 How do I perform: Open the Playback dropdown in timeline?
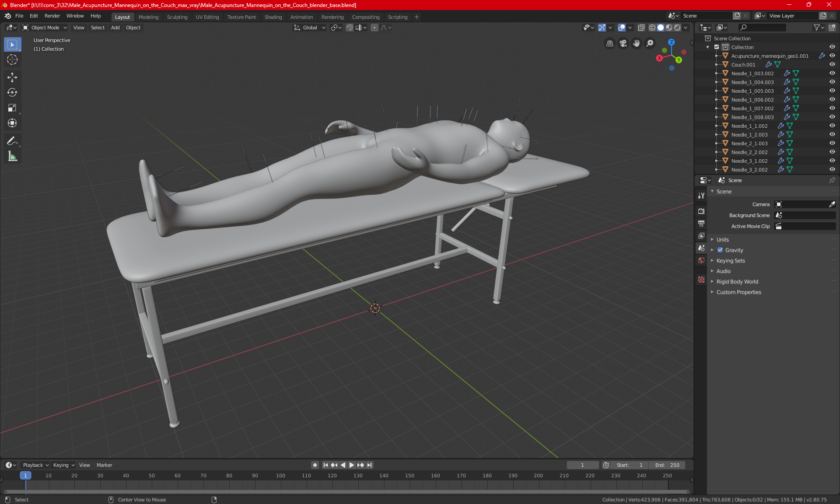click(x=35, y=465)
